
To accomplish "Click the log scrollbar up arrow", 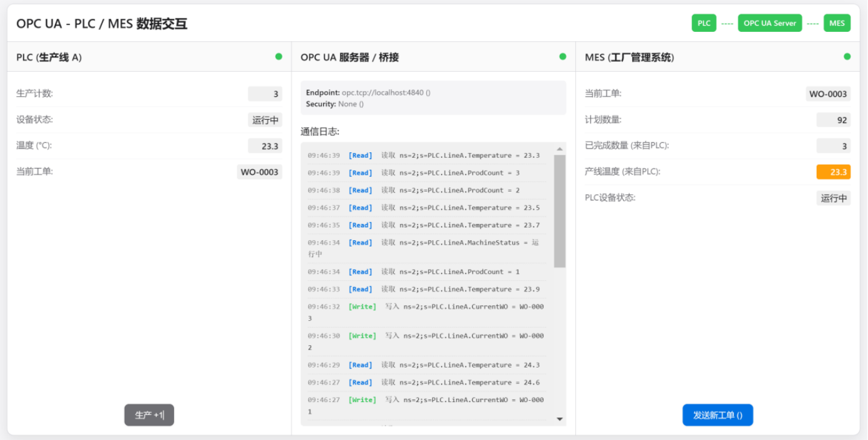I will [560, 149].
